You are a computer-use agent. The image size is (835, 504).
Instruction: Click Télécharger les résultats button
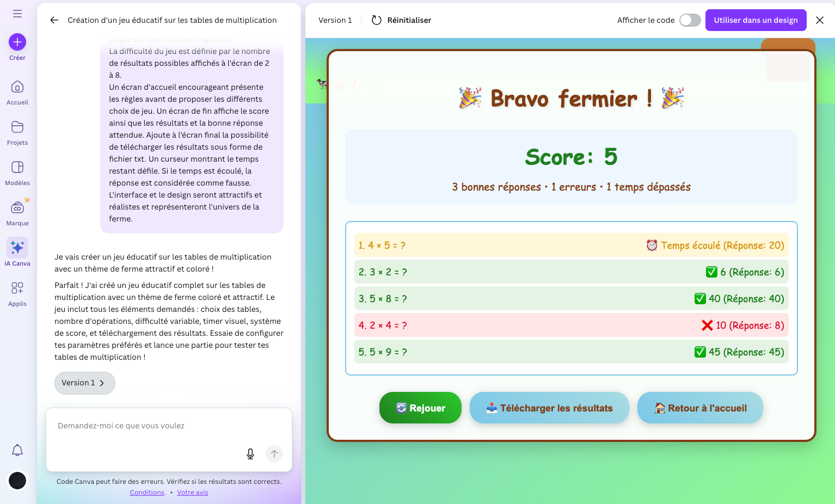(x=549, y=408)
